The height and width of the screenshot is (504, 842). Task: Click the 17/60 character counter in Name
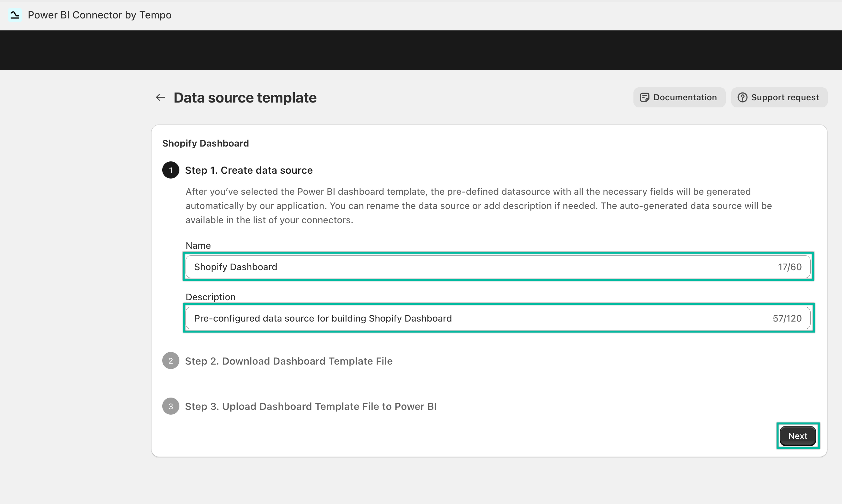[789, 267]
